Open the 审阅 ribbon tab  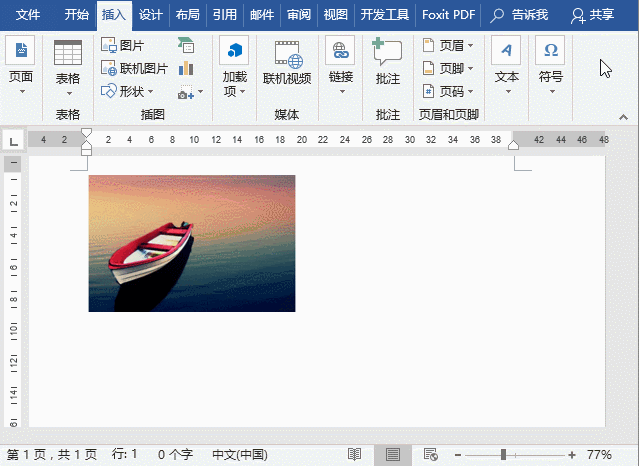(x=299, y=15)
